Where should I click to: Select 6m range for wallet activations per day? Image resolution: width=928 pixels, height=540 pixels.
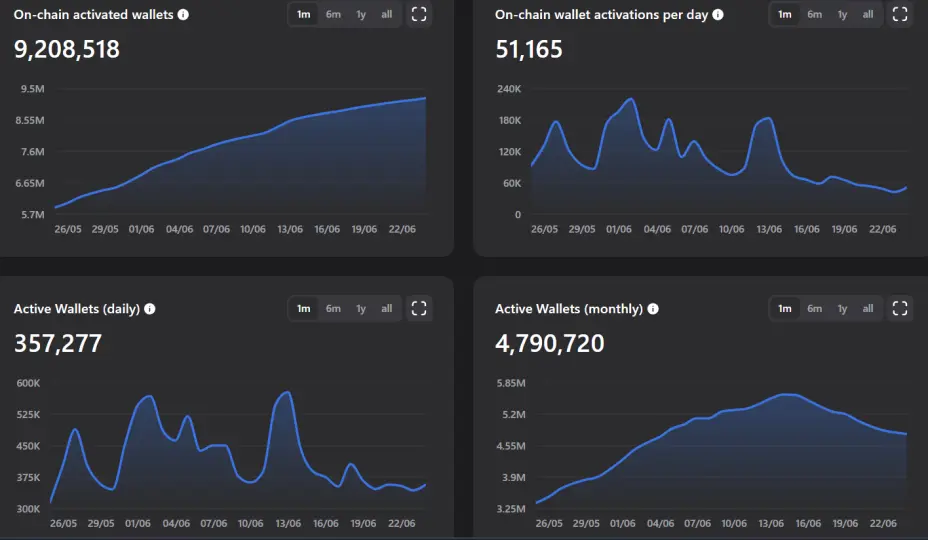point(814,14)
